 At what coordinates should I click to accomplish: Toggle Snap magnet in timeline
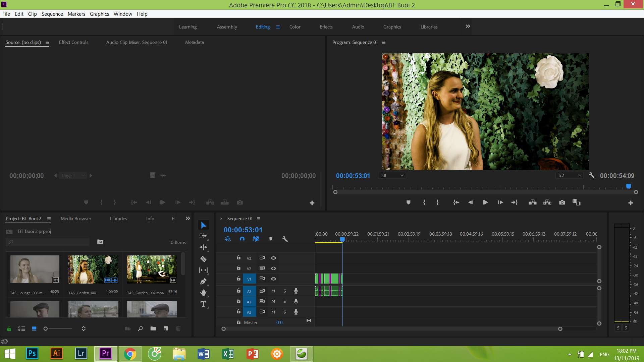coord(242,239)
